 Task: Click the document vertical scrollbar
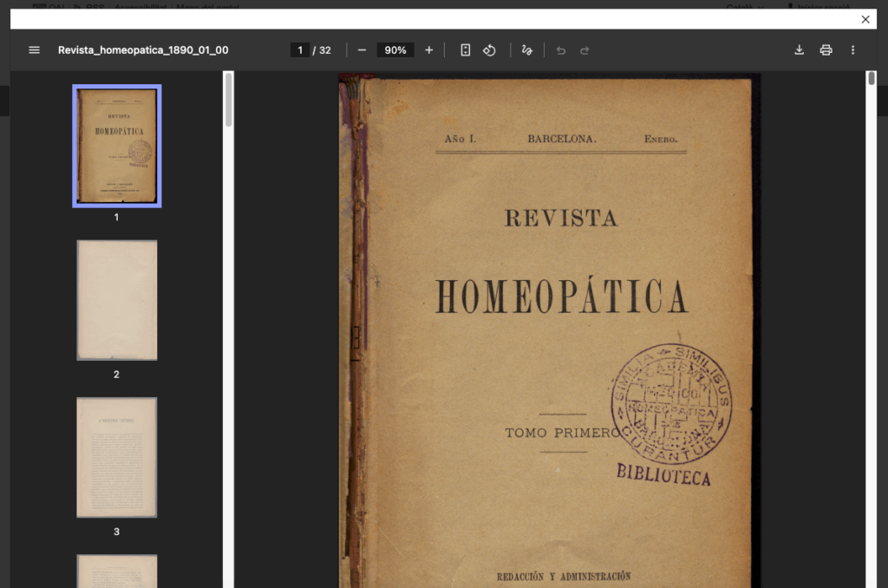[872, 80]
